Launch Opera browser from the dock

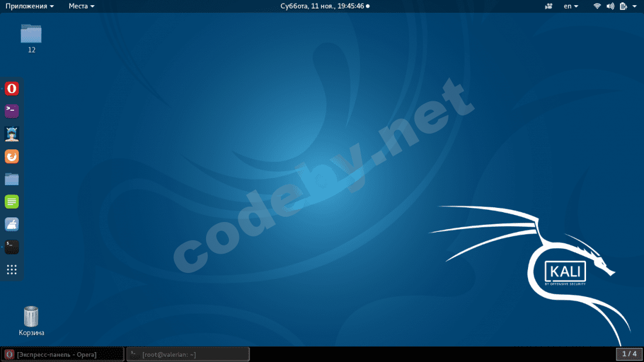tap(12, 89)
